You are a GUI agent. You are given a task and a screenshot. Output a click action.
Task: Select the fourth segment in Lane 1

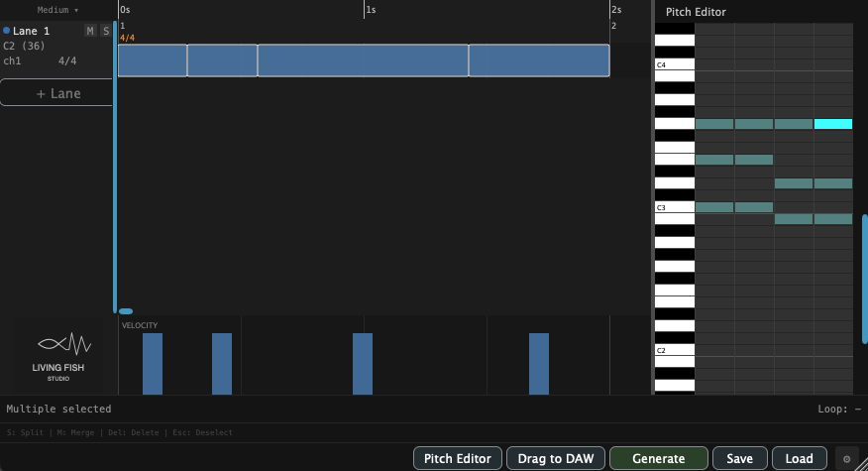coord(539,60)
